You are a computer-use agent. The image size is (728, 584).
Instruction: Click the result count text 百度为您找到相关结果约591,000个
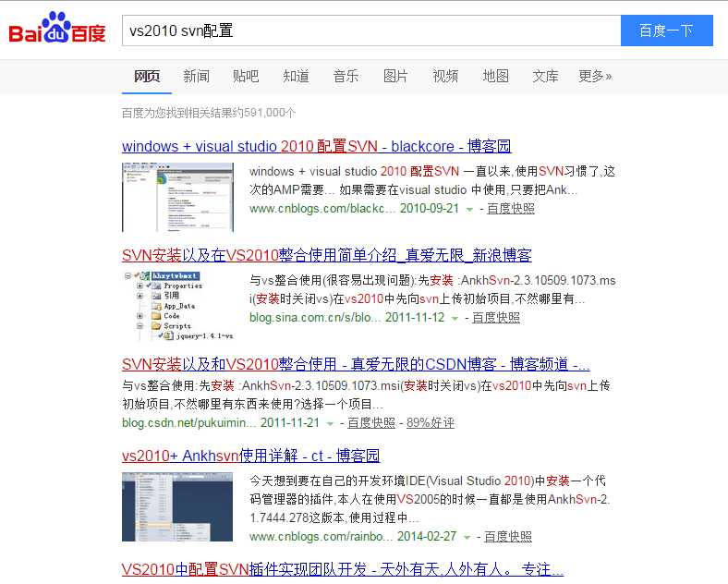(x=209, y=113)
